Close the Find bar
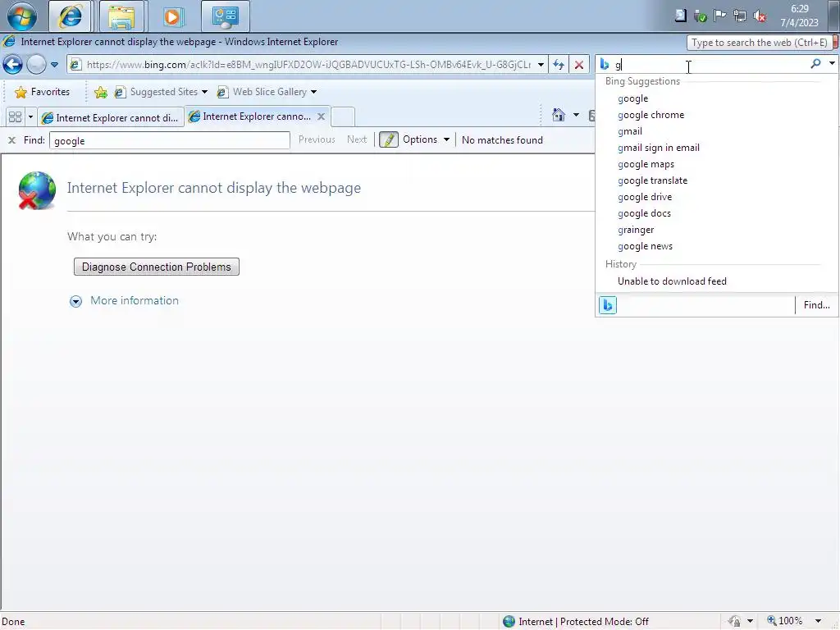 pyautogui.click(x=11, y=140)
